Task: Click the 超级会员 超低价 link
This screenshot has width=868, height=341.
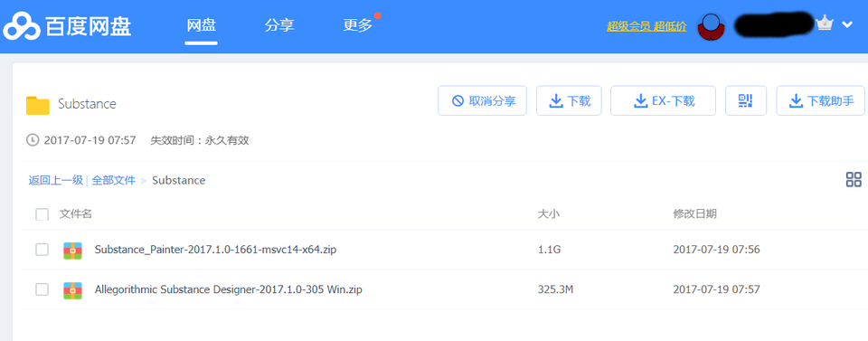Action: pos(646,26)
